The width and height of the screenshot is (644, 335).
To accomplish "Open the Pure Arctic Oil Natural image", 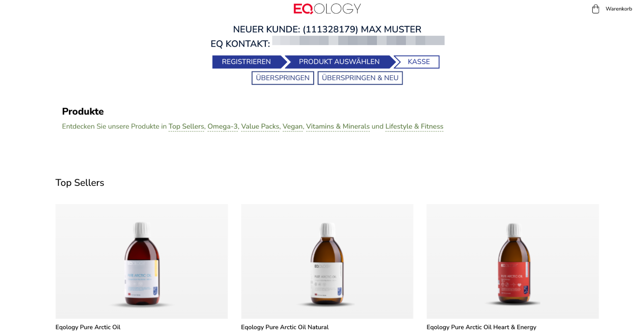I will pos(327,261).
